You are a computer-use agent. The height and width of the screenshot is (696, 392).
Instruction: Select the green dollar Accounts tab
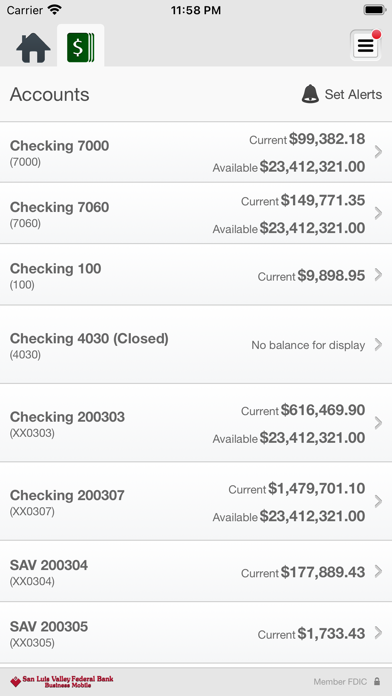81,47
